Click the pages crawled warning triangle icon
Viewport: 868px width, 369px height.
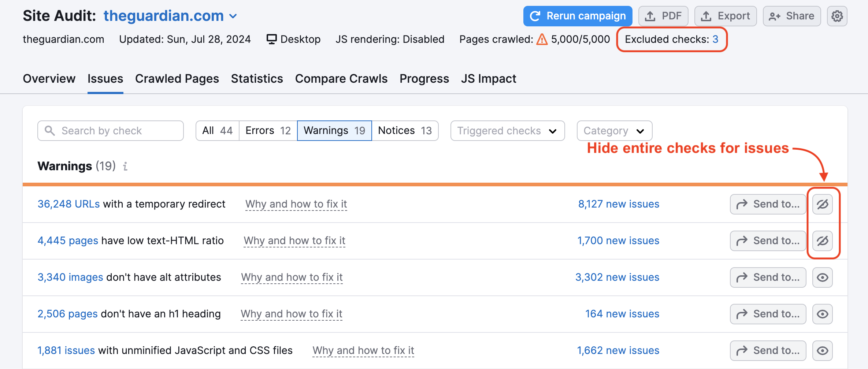pos(541,39)
